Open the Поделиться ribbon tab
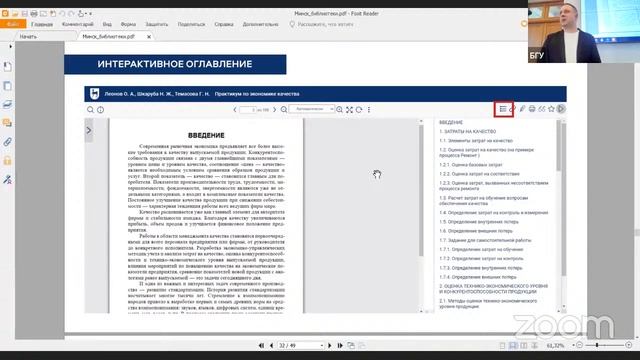 click(191, 24)
